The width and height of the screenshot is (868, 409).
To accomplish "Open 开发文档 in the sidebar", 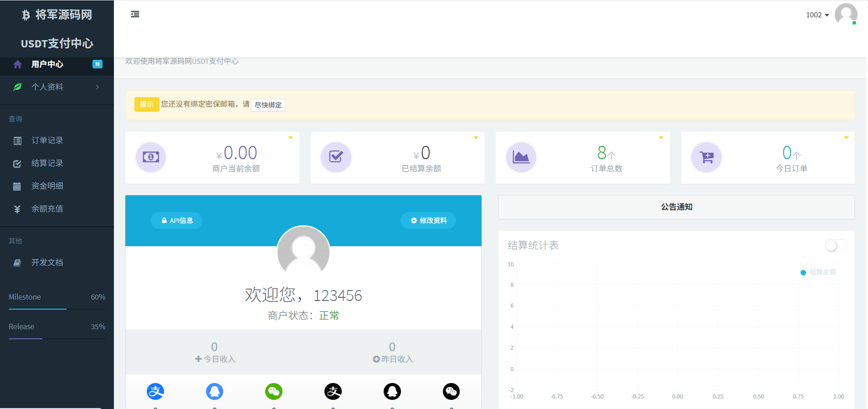I will [x=57, y=263].
